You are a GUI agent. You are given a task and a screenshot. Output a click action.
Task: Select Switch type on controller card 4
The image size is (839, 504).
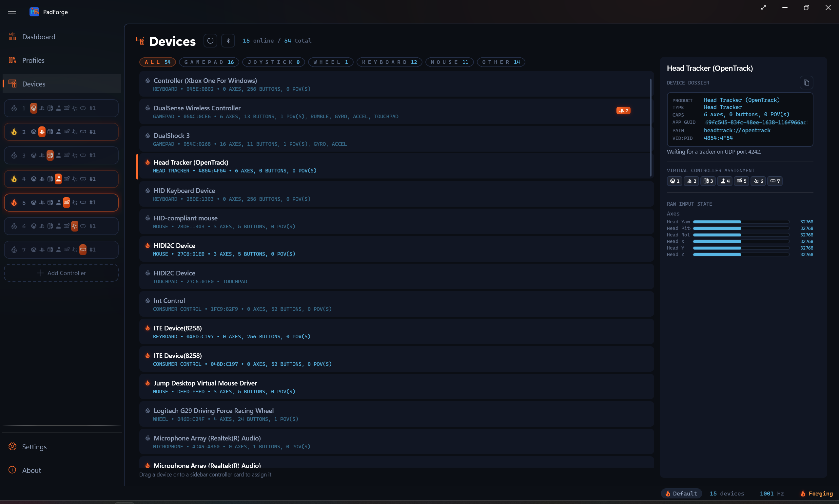coord(50,179)
